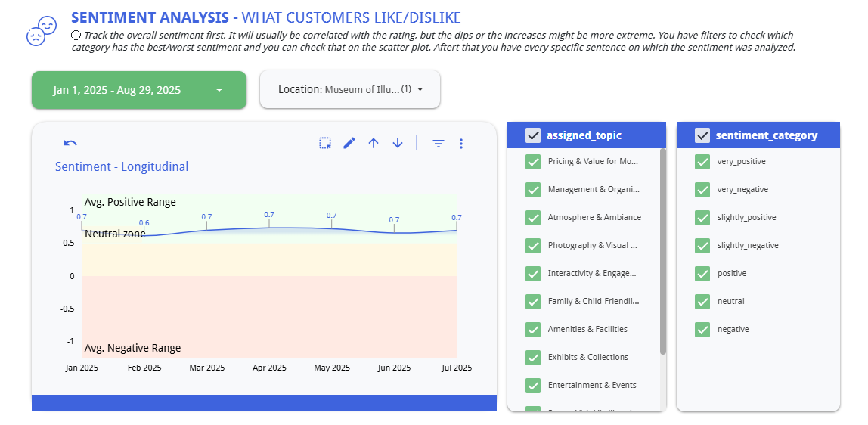Click the drill down arrow icon
The image size is (868, 425).
tap(398, 143)
